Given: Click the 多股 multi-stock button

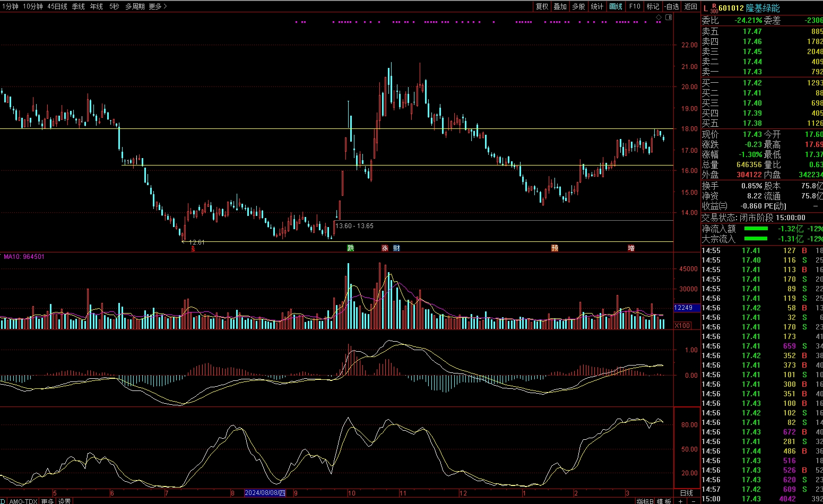Looking at the screenshot, I should pyautogui.click(x=579, y=6).
